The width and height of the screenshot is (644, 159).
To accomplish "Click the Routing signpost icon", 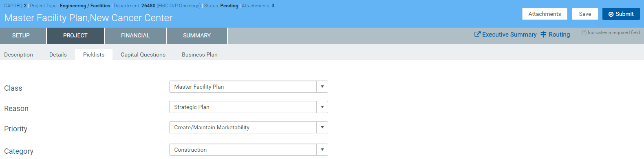I will 543,35.
